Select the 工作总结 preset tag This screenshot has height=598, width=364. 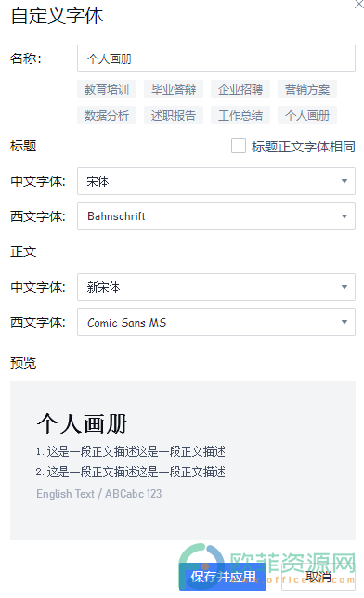tap(240, 115)
